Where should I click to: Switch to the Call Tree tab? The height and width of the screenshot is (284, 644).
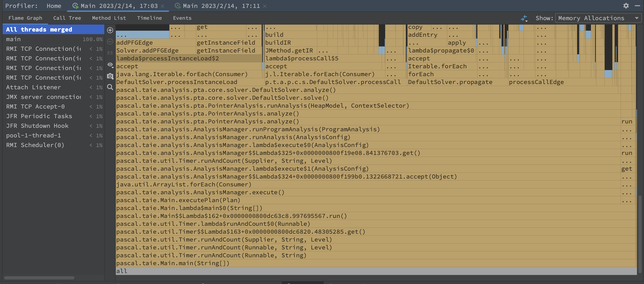[x=67, y=18]
